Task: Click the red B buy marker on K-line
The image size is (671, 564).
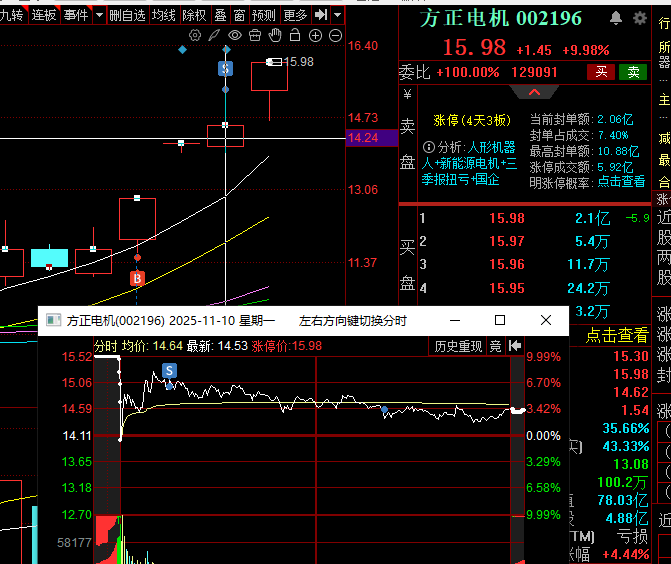Action: [137, 278]
